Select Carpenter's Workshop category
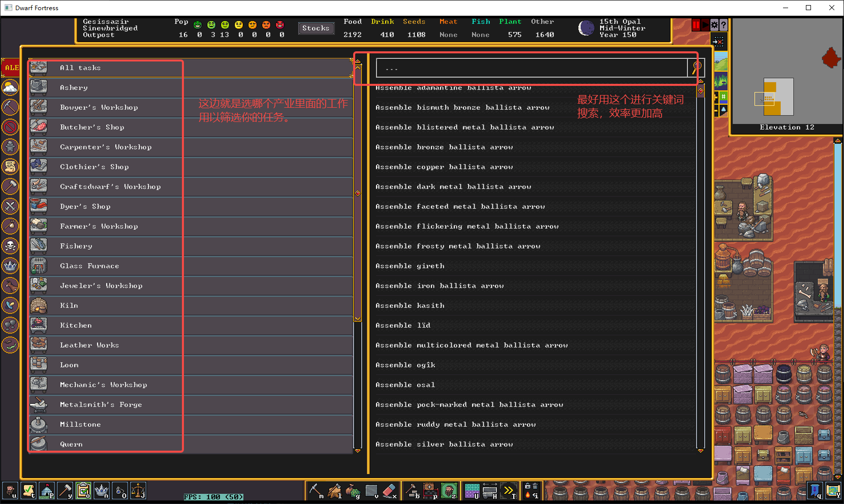 click(x=191, y=147)
